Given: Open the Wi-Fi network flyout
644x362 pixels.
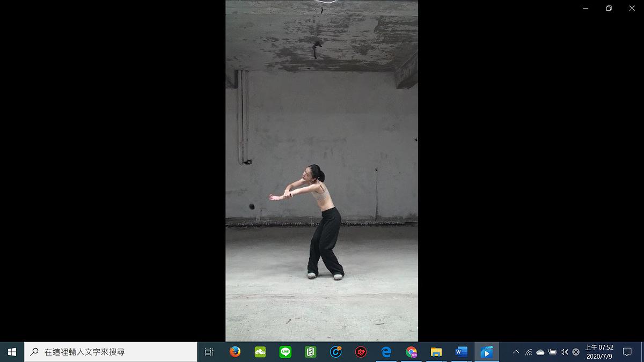Looking at the screenshot, I should (x=529, y=352).
